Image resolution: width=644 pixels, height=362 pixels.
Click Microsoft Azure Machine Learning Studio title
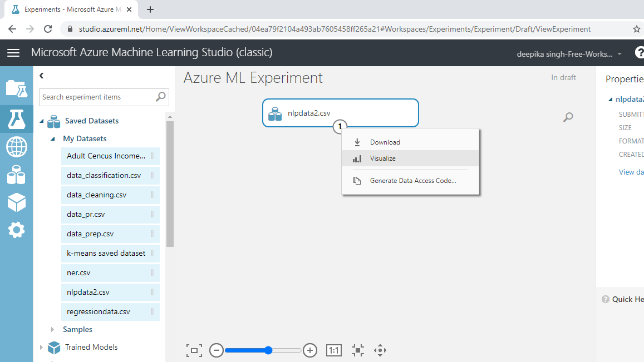(151, 52)
